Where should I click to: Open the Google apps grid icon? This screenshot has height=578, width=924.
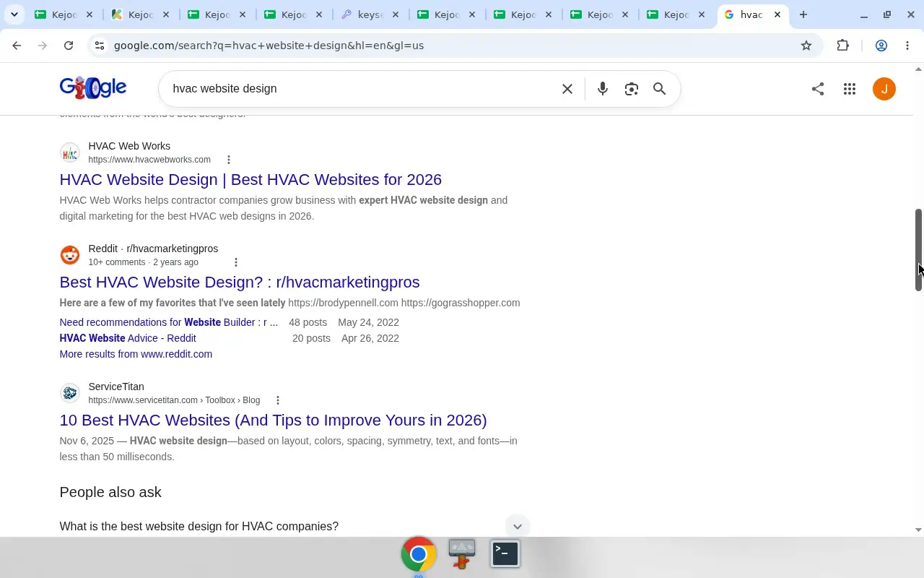tap(850, 89)
